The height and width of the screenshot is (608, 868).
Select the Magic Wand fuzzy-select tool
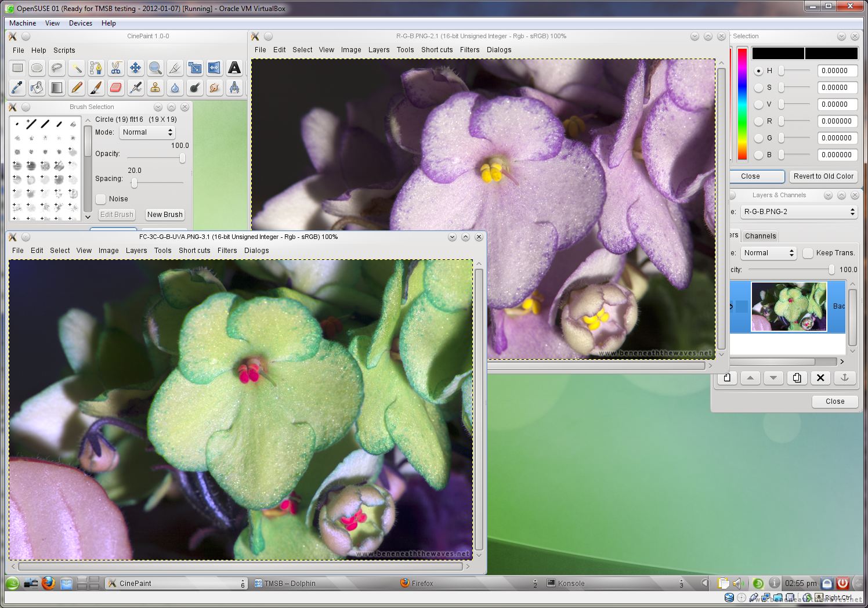click(77, 68)
